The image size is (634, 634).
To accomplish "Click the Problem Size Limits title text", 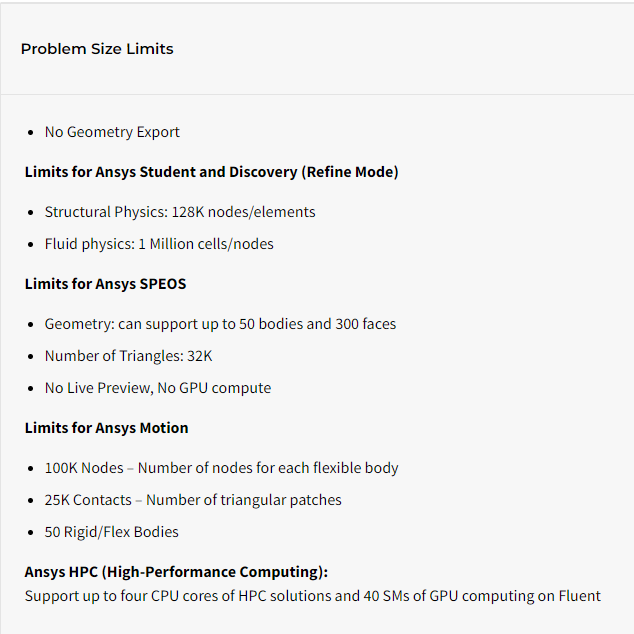I will pos(97,49).
